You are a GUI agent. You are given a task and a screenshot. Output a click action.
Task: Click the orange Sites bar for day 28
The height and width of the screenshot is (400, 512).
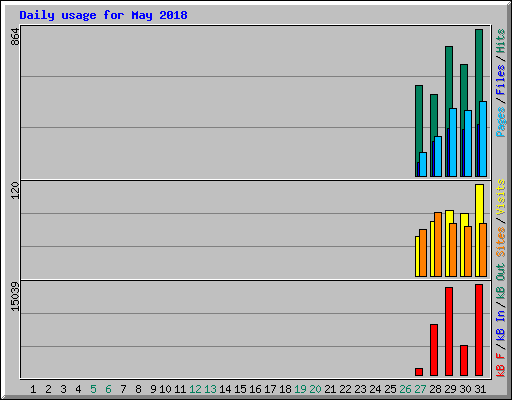(x=438, y=245)
